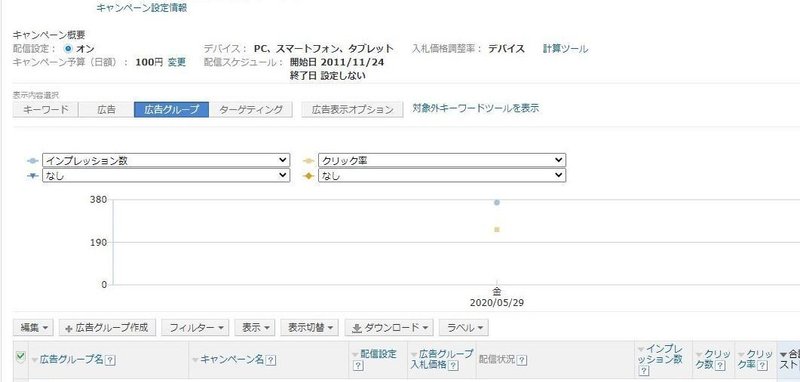Switch to the ターゲティング tab
Image resolution: width=800 pixels, height=382 pixels.
coord(251,110)
